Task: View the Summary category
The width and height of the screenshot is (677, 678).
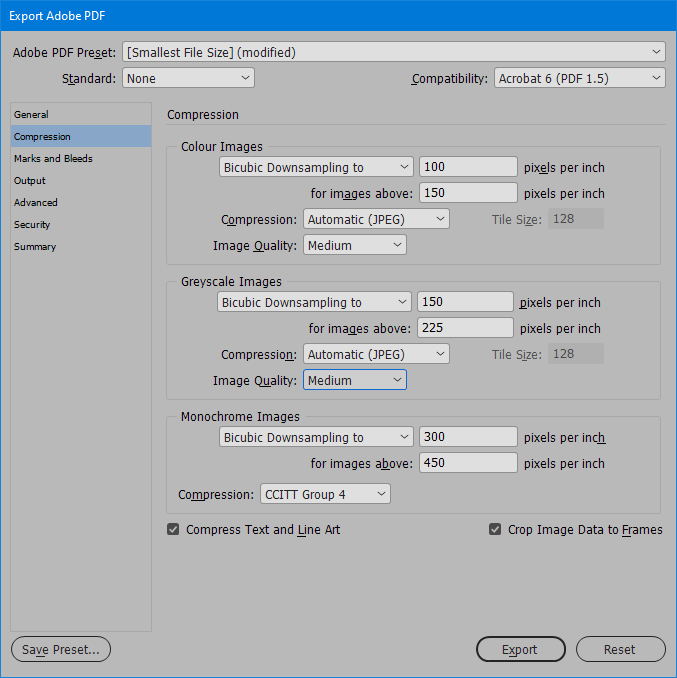Action: pyautogui.click(x=81, y=247)
